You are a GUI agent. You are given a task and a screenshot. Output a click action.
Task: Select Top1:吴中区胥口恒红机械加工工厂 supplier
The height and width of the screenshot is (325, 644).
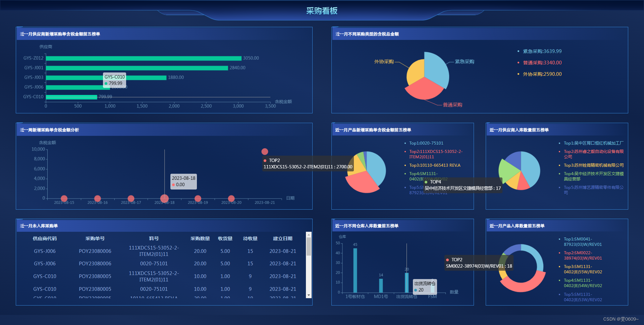[x=594, y=143]
